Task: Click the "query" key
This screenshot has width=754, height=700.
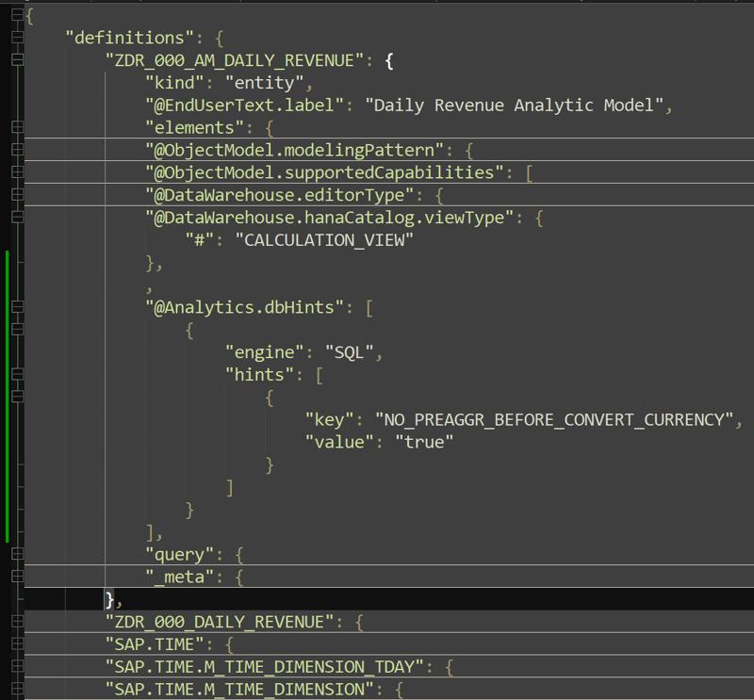Action: tap(179, 554)
